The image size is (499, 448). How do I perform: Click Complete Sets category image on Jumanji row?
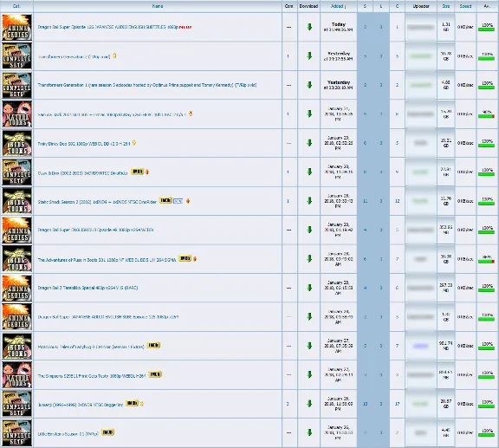pos(16,404)
